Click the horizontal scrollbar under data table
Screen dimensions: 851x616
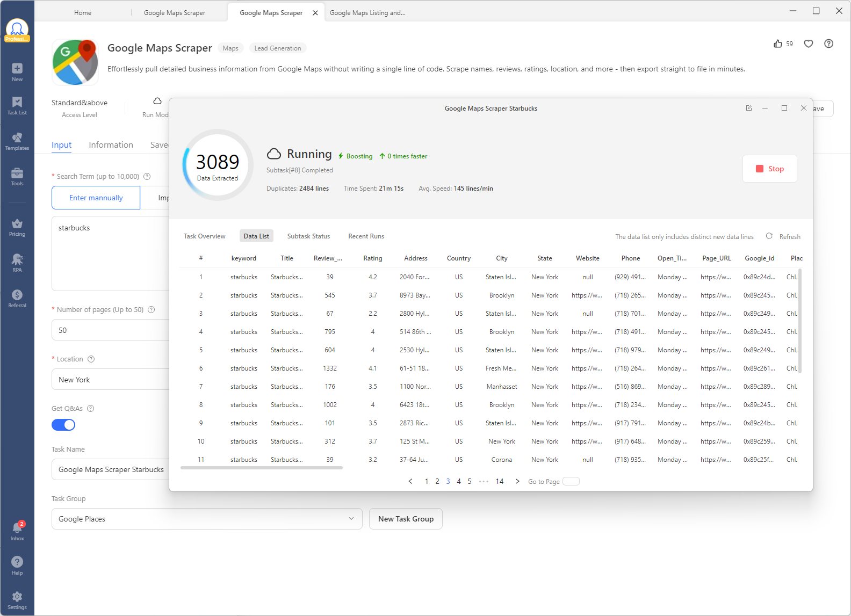pyautogui.click(x=262, y=468)
